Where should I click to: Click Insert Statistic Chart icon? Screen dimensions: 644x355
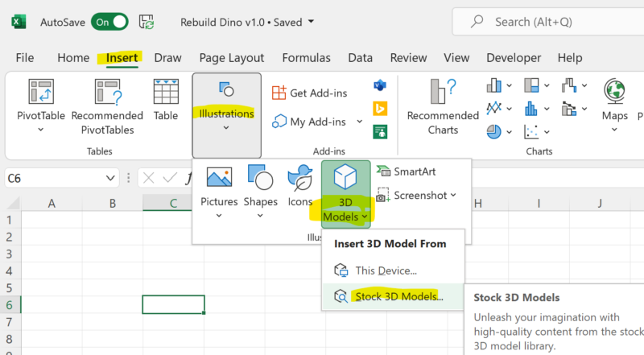[x=531, y=109]
